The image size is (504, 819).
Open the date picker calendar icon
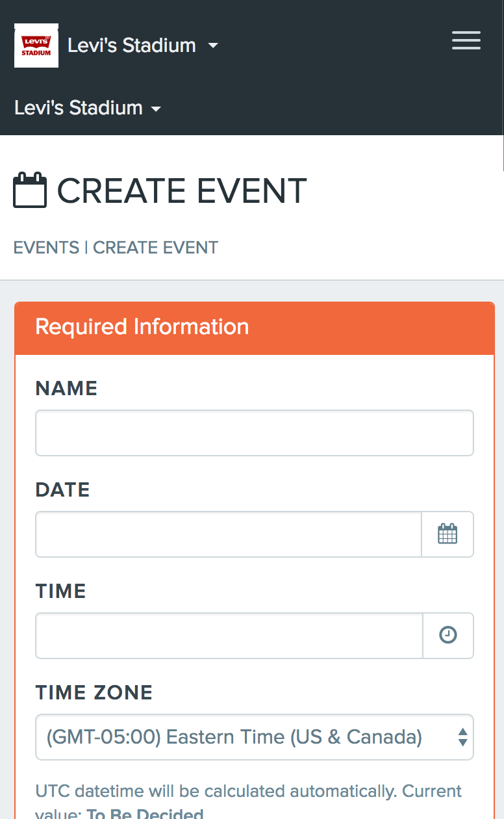(447, 534)
